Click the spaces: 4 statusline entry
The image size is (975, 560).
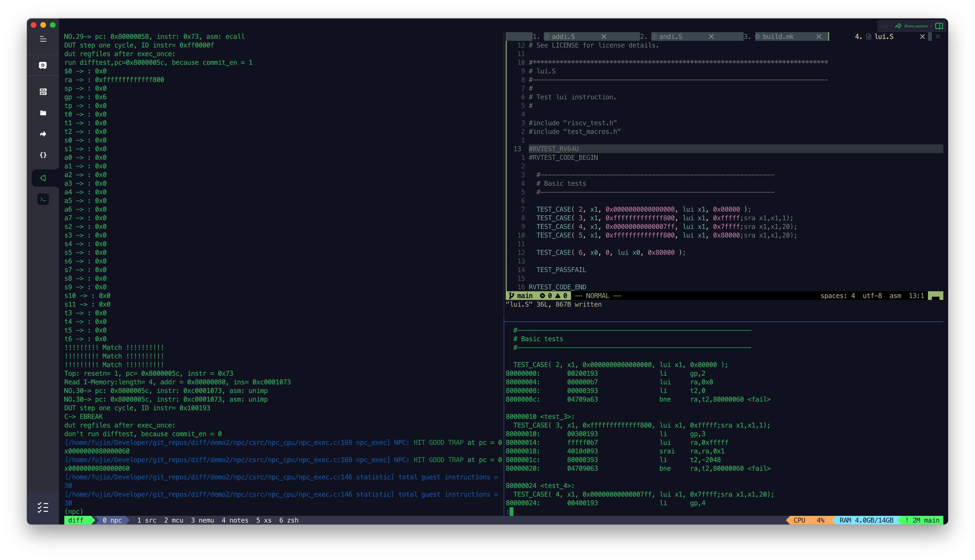click(x=837, y=295)
